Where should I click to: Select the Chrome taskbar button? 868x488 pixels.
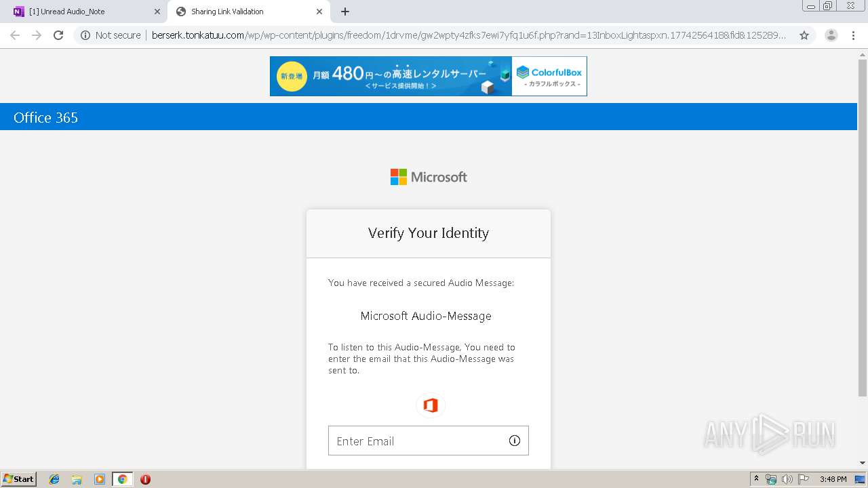coord(122,479)
